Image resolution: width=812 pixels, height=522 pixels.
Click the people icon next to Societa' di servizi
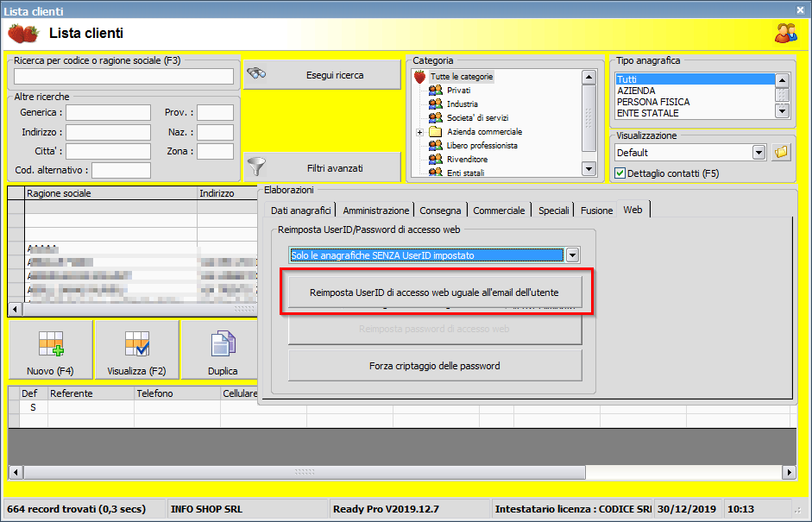[436, 118]
